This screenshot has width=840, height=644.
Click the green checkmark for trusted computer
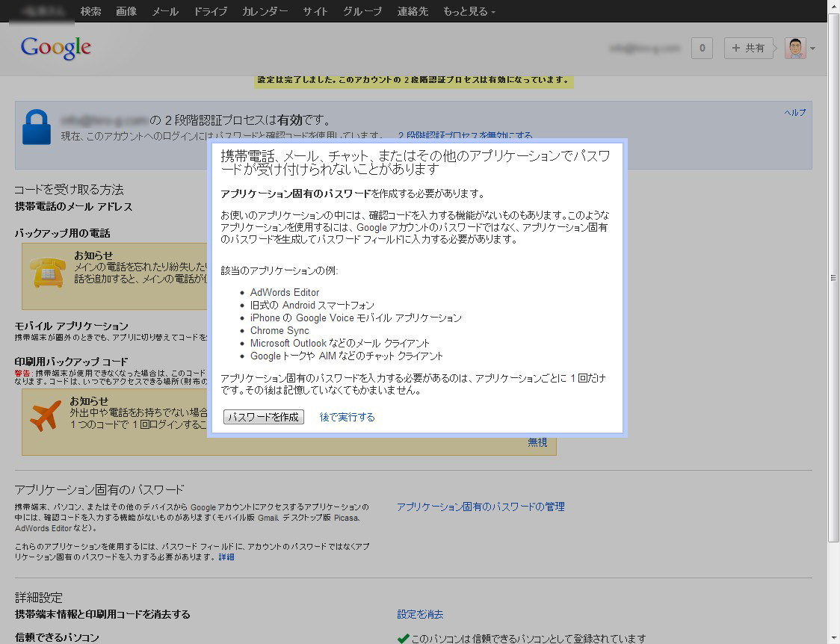pos(404,638)
